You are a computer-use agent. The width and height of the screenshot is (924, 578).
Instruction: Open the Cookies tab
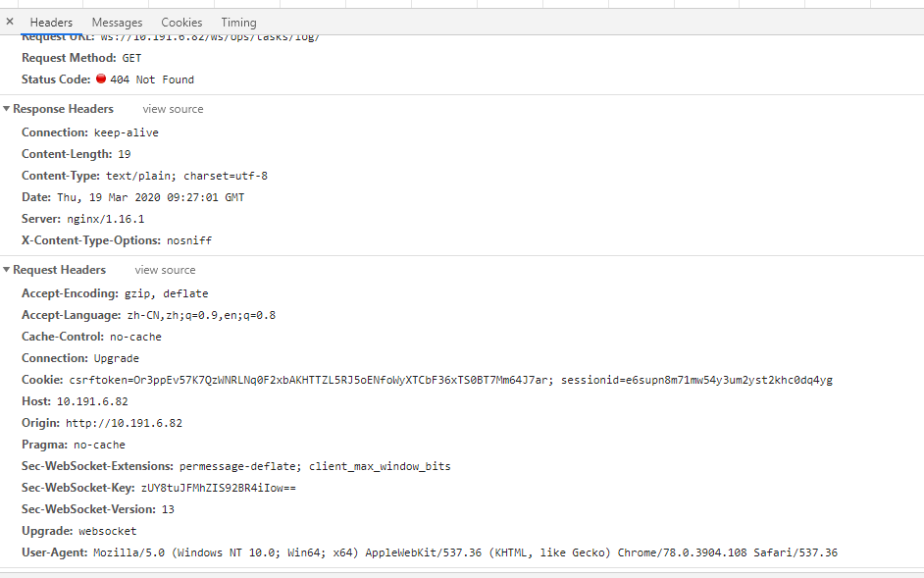(181, 23)
